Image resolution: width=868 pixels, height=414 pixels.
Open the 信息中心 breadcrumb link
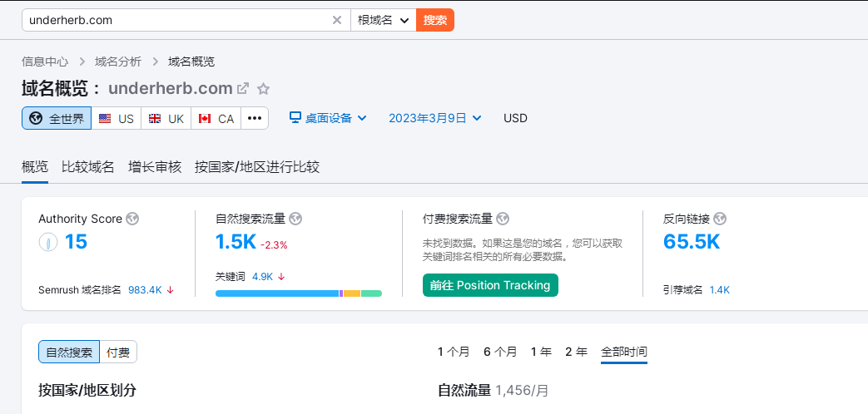[x=45, y=62]
